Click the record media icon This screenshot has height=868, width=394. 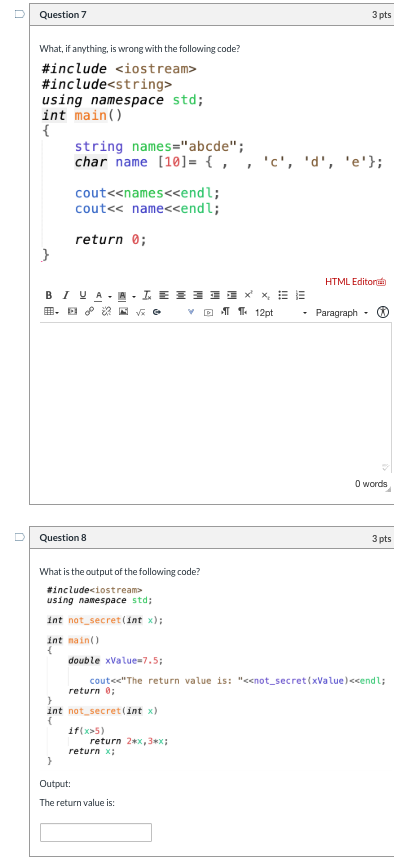tap(157, 313)
